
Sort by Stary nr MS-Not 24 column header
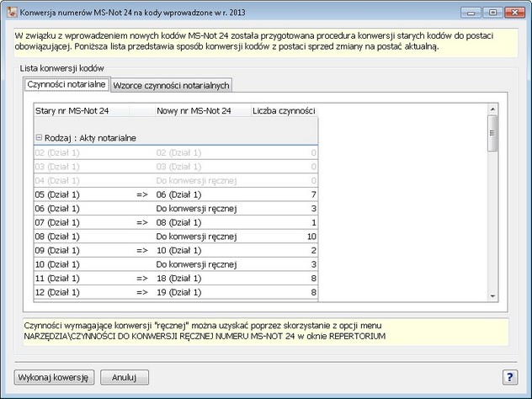point(72,110)
